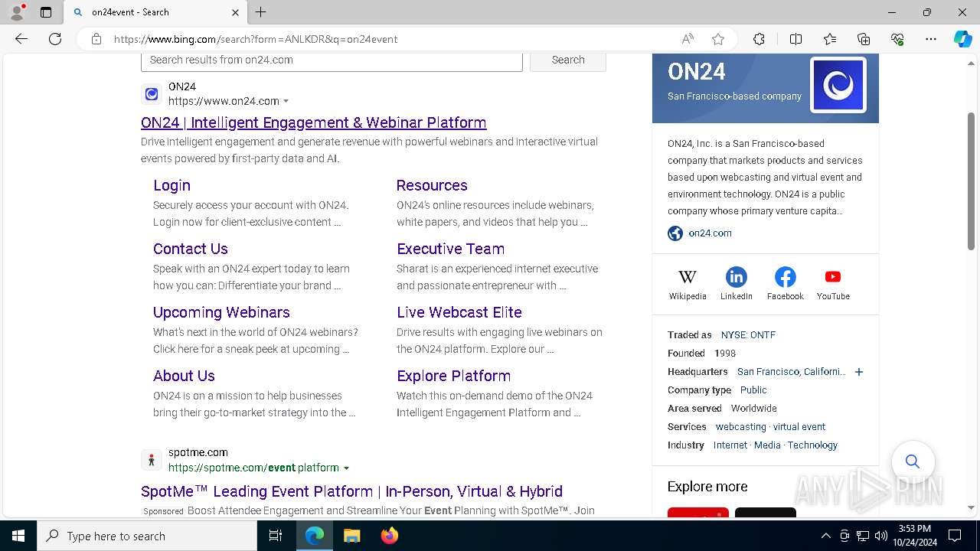Open File Explorer from the taskbar
The height and width of the screenshot is (551, 980).
pyautogui.click(x=351, y=536)
